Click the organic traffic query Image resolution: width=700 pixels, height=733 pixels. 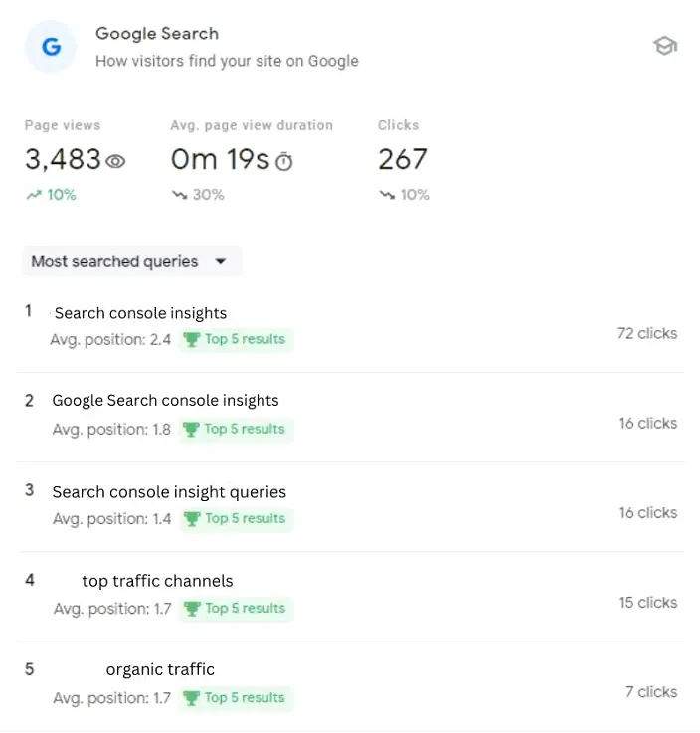[x=160, y=669]
